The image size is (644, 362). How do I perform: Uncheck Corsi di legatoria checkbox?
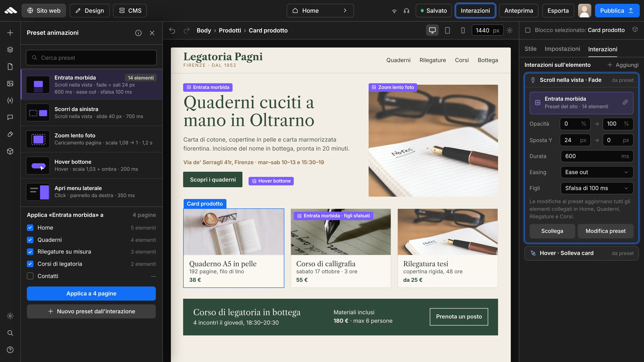click(30, 264)
